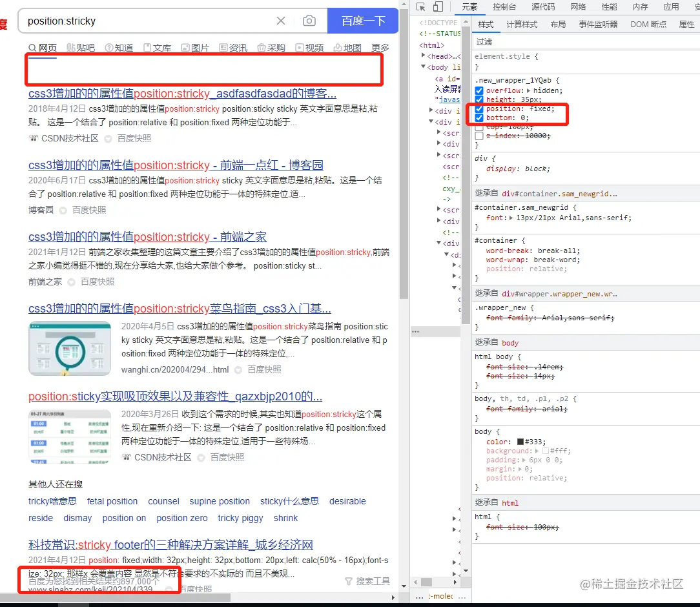Open the 视频 search category
Image resolution: width=700 pixels, height=607 pixels.
309,48
